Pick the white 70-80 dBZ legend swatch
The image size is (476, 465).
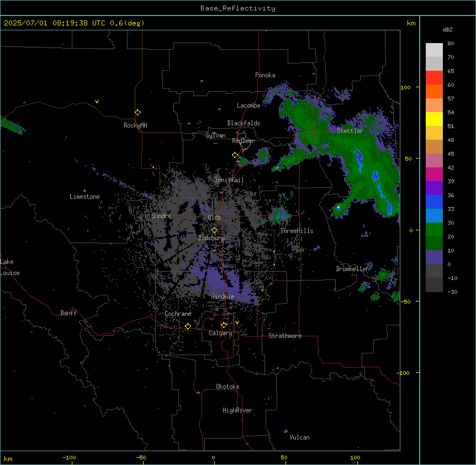pyautogui.click(x=434, y=50)
